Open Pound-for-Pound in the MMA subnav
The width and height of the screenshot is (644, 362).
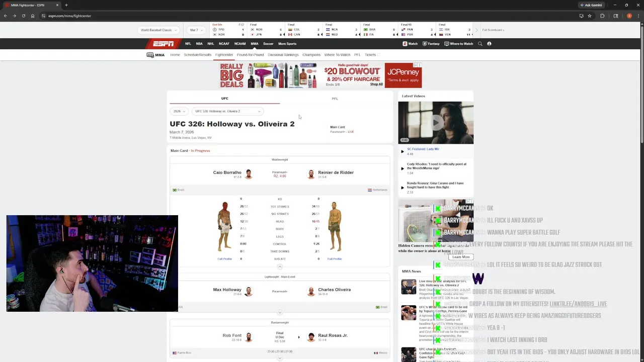pos(250,55)
